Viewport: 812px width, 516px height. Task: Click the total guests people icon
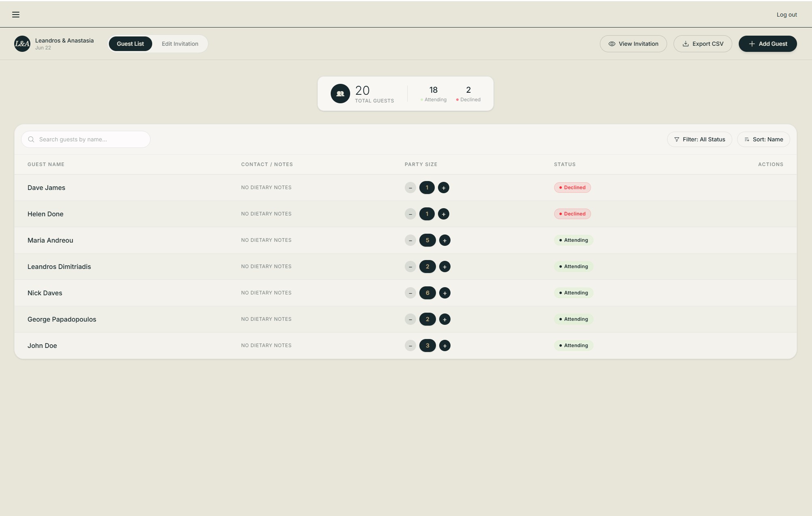point(340,94)
